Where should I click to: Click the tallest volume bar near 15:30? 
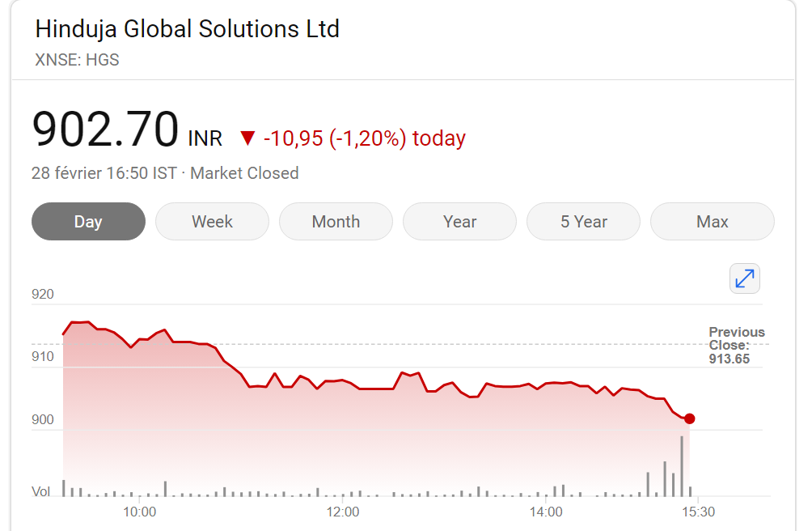682,466
